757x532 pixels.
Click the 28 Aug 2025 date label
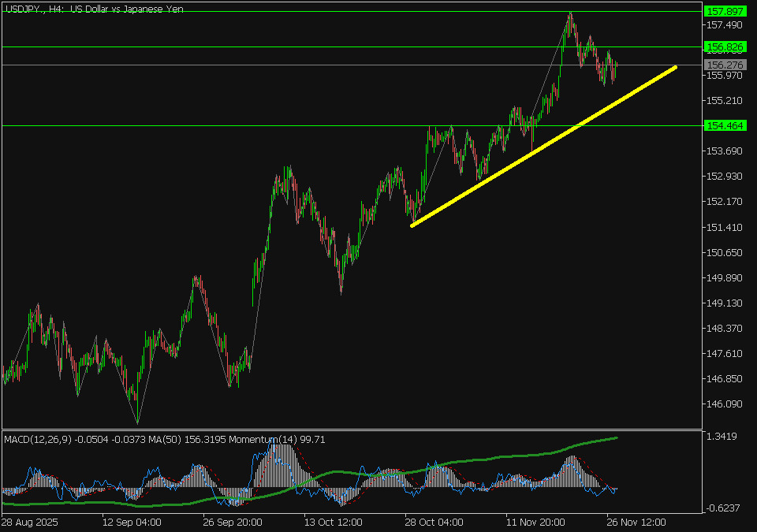coord(30,523)
